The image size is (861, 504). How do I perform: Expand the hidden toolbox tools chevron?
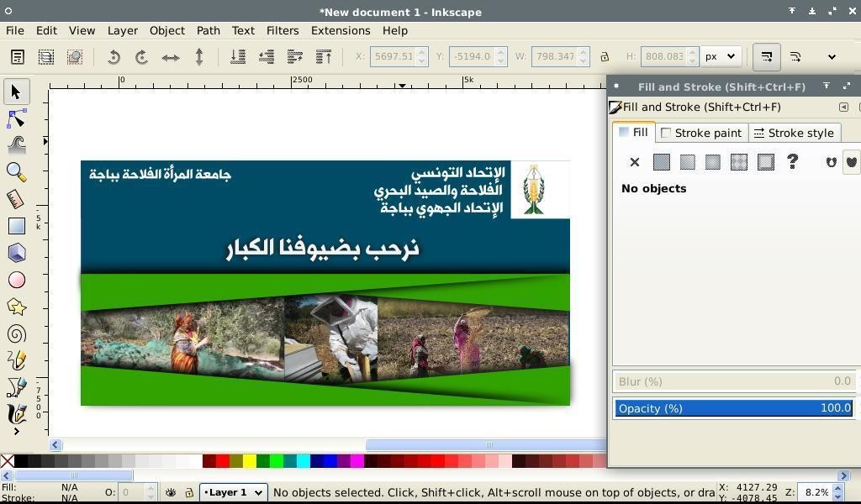[16, 432]
